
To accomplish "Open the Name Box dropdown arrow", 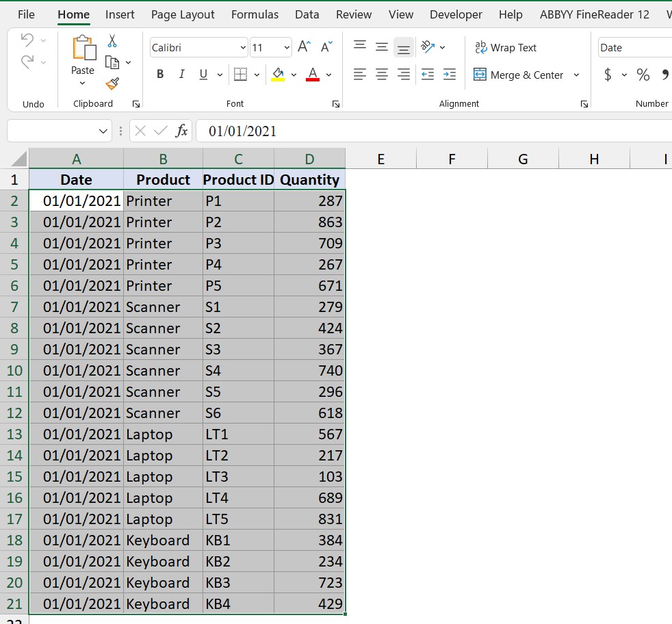I will [103, 131].
